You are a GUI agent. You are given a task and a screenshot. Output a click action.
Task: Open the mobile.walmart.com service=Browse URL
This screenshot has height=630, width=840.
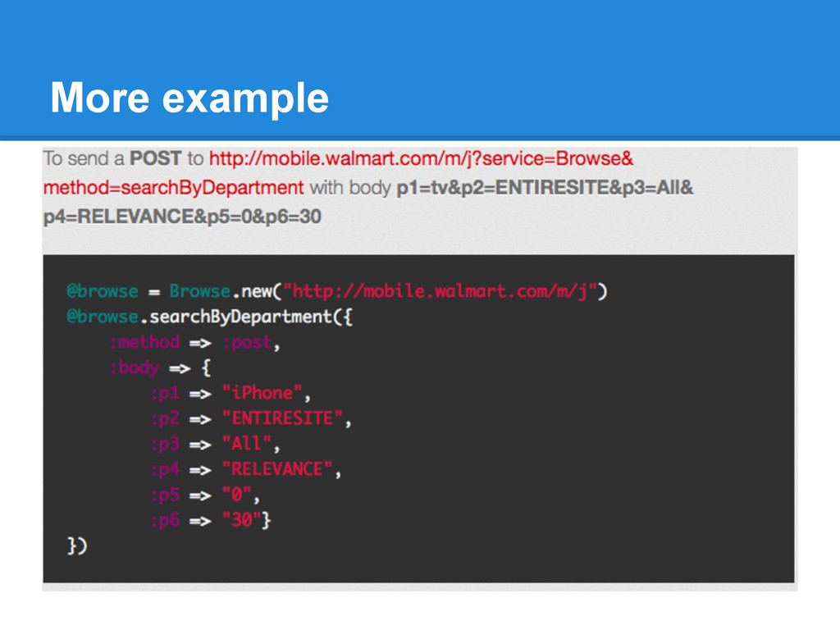click(421, 158)
